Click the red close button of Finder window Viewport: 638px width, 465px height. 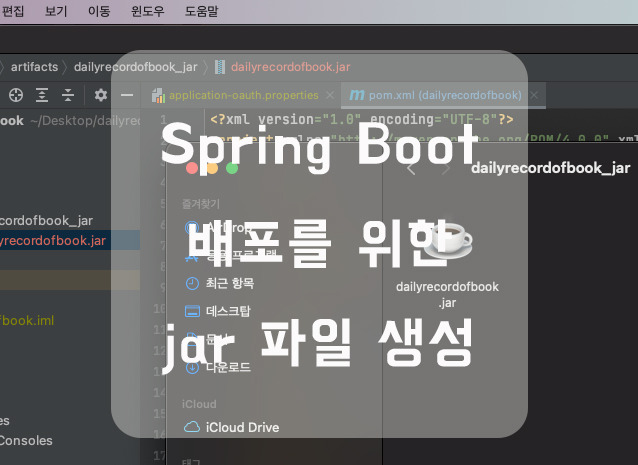[x=192, y=168]
